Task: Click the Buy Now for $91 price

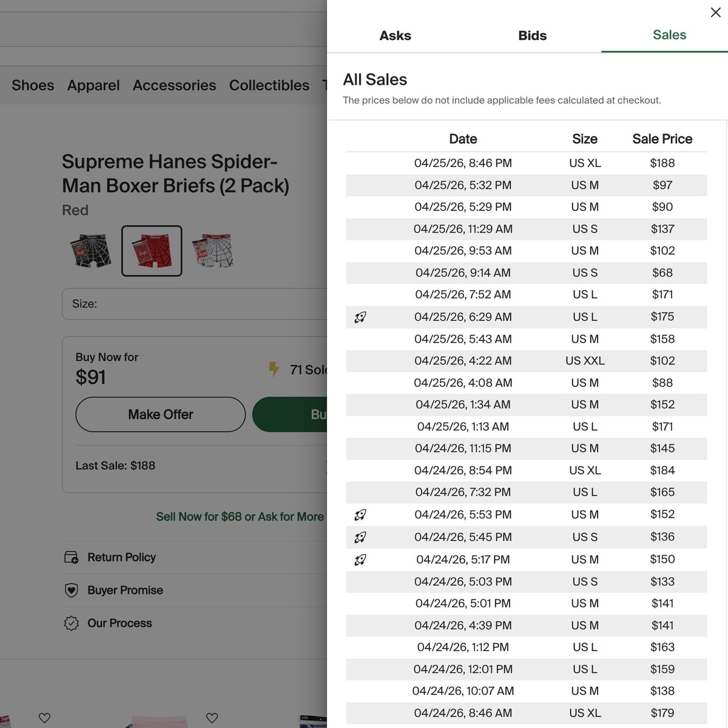Action: [91, 377]
